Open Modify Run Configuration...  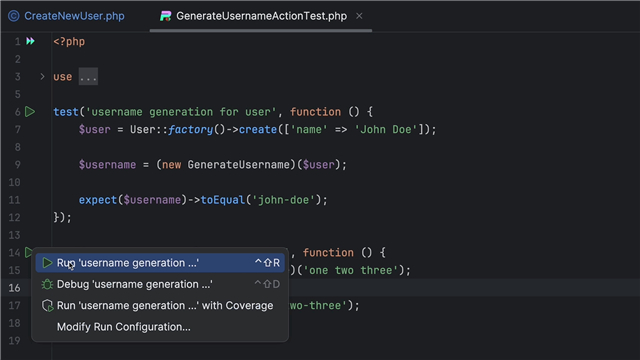160,327
